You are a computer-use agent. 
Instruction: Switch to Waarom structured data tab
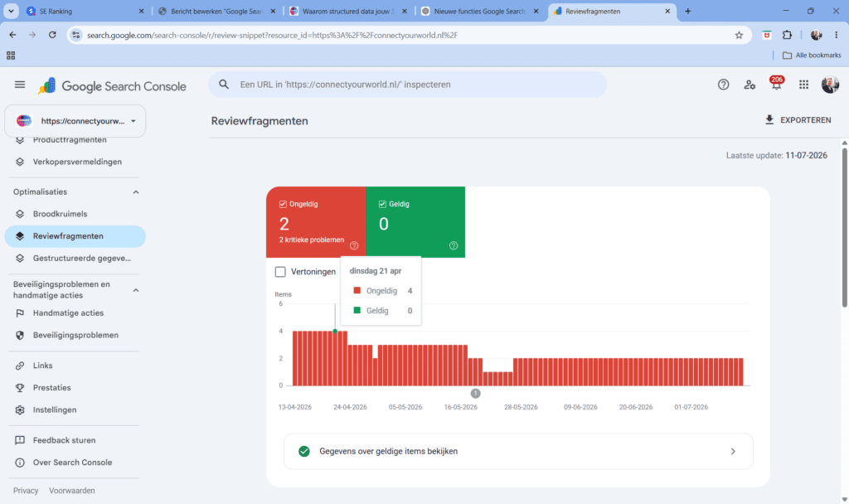click(349, 11)
